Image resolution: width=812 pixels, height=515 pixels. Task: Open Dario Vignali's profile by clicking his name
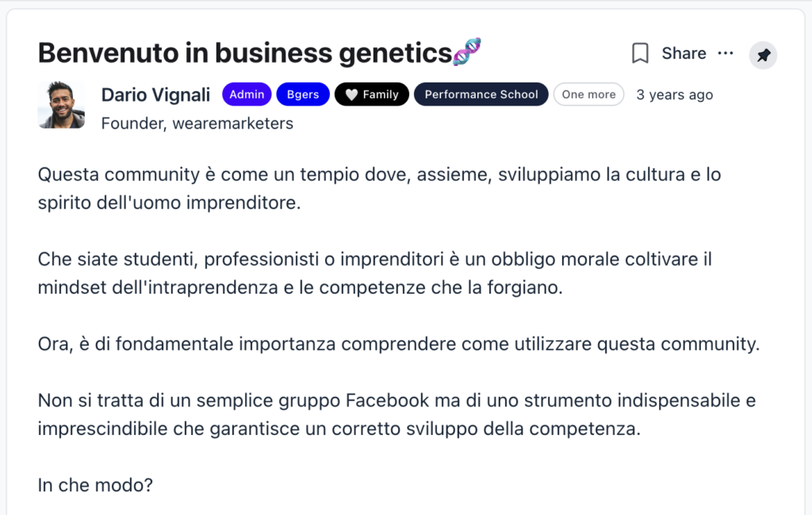[155, 94]
